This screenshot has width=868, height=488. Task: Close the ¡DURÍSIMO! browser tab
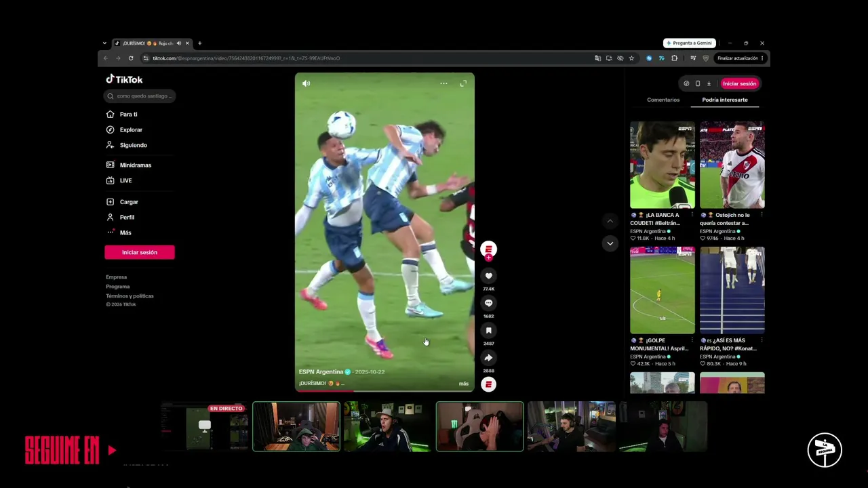[x=187, y=43]
